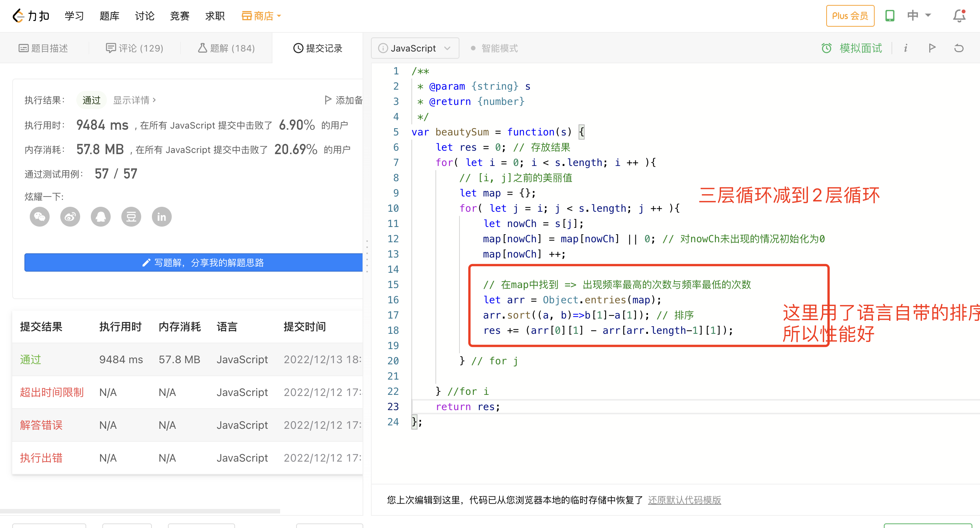Expand 显示详情 result details
Screen dimensions: 980x528
coord(135,100)
